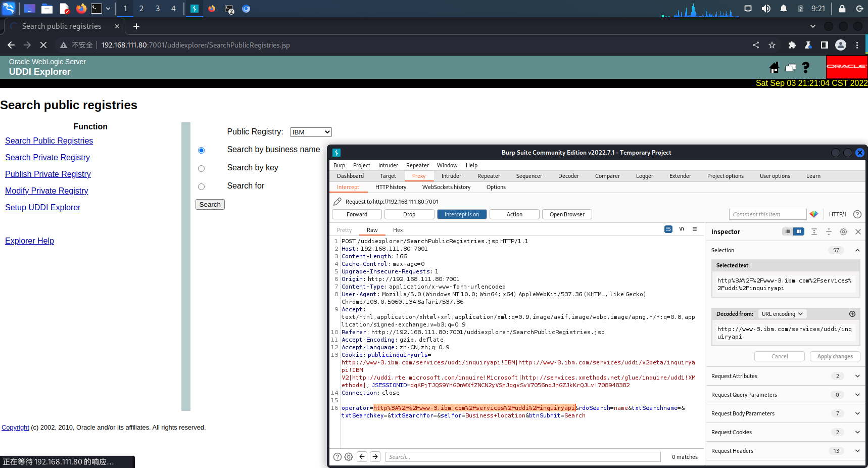Switch to the HTTP history tab
868x468 pixels.
click(391, 187)
